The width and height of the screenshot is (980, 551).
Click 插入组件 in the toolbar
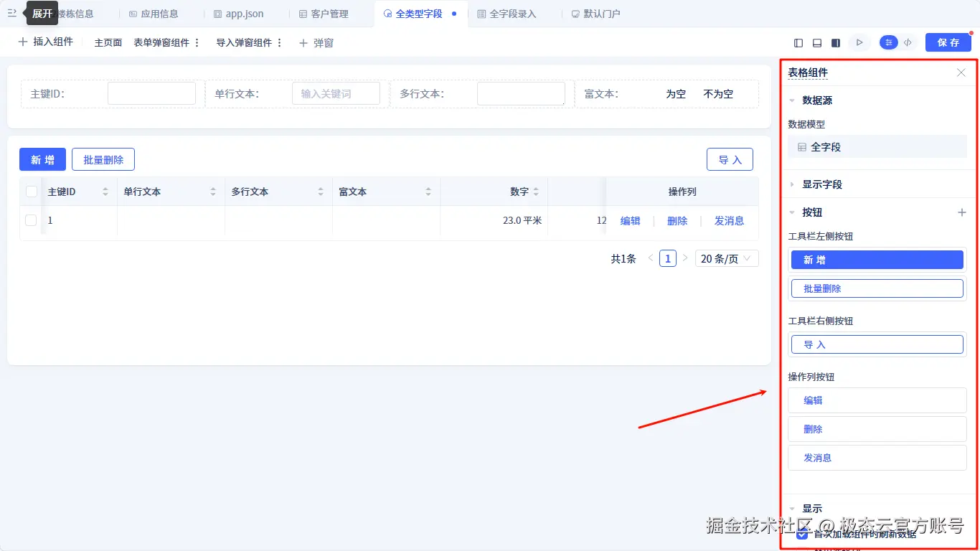pos(46,42)
